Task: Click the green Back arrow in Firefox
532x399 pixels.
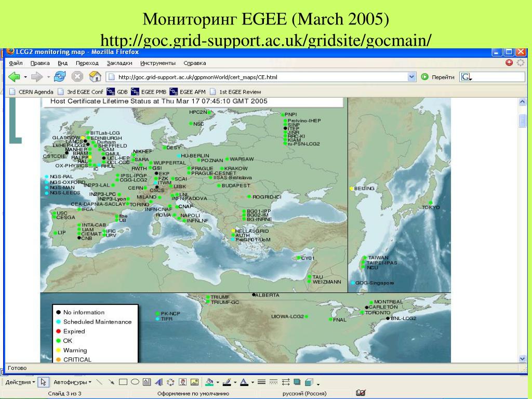Action: click(x=14, y=77)
